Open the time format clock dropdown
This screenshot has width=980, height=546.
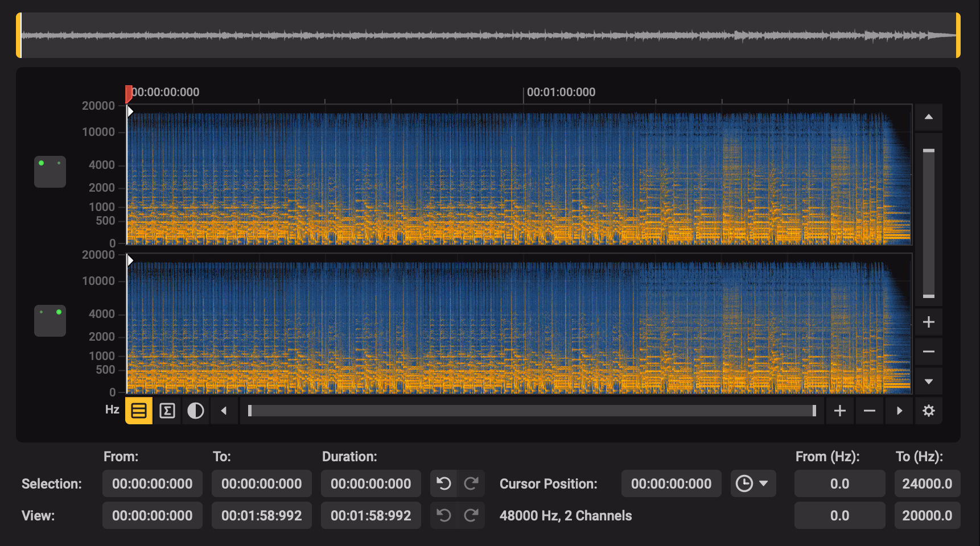tap(753, 483)
